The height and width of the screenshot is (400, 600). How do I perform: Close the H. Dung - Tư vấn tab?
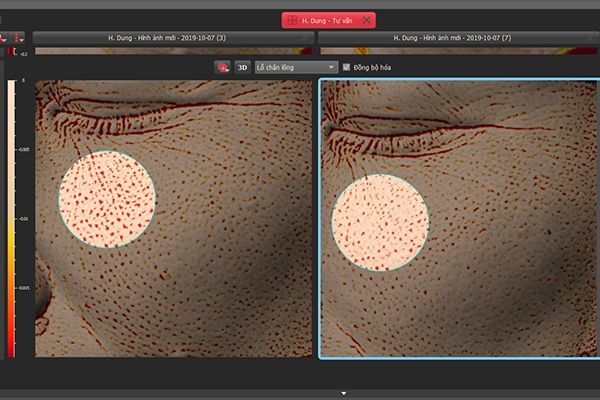(367, 20)
